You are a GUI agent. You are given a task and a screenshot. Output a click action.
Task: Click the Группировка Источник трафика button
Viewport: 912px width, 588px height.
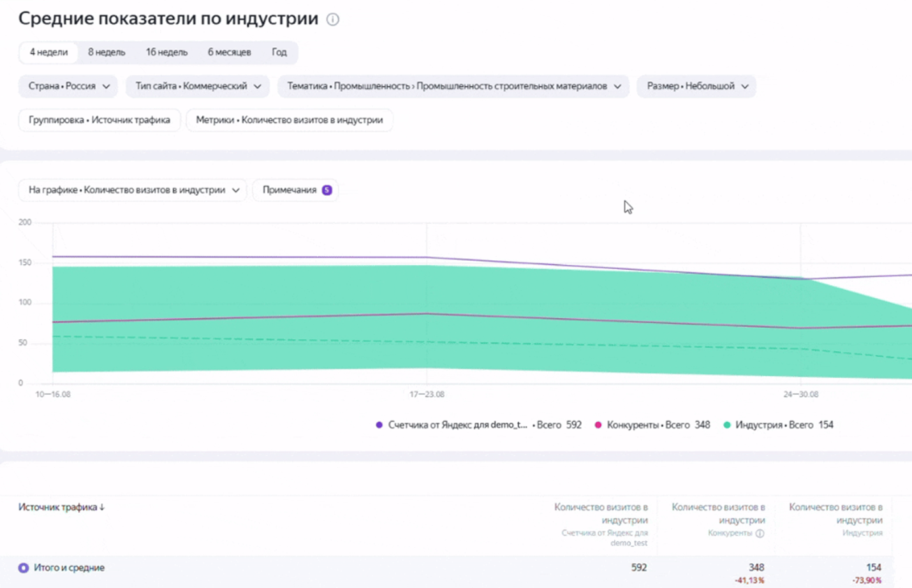(99, 120)
